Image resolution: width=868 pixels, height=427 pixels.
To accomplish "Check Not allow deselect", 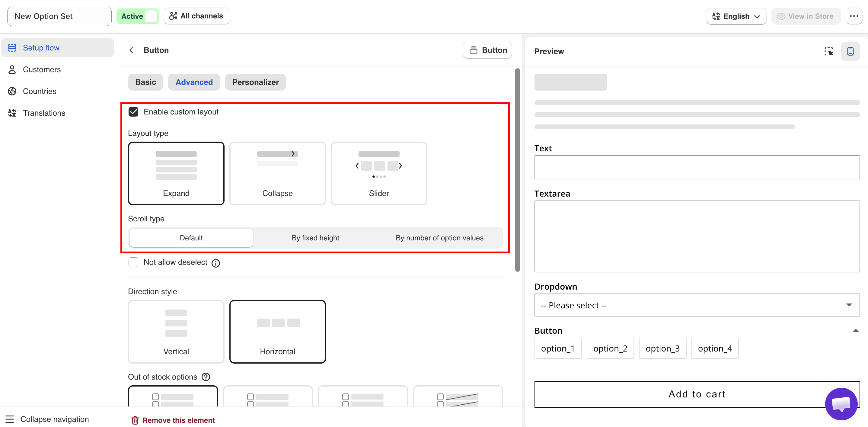I will pyautogui.click(x=133, y=262).
